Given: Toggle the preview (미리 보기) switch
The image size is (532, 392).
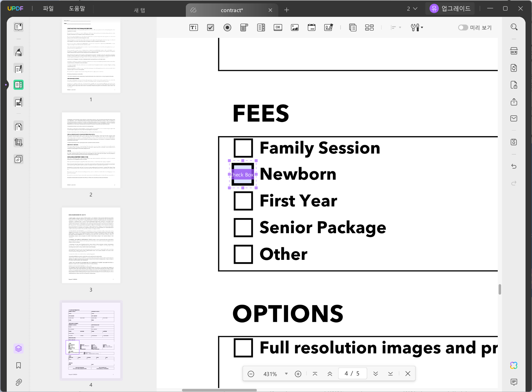Looking at the screenshot, I should point(463,27).
